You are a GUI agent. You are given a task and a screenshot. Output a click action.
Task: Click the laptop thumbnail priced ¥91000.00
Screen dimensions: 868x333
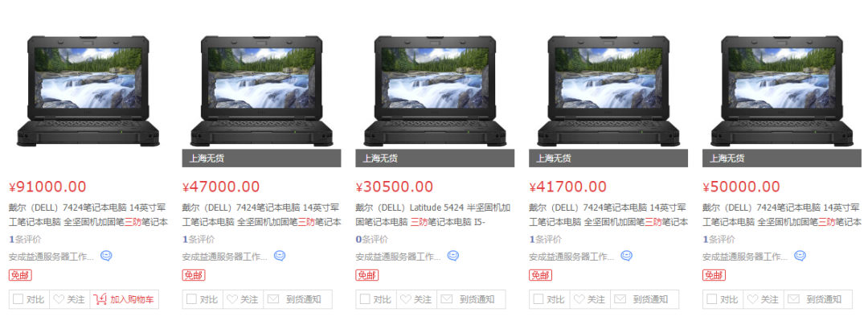point(88,92)
